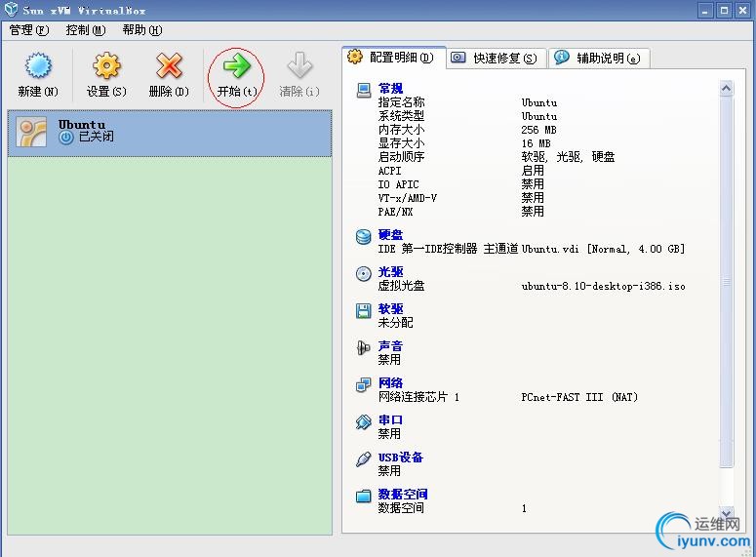Screen dimensions: 756x557
Task: Click the New (新建) toolbar icon
Action: click(38, 65)
